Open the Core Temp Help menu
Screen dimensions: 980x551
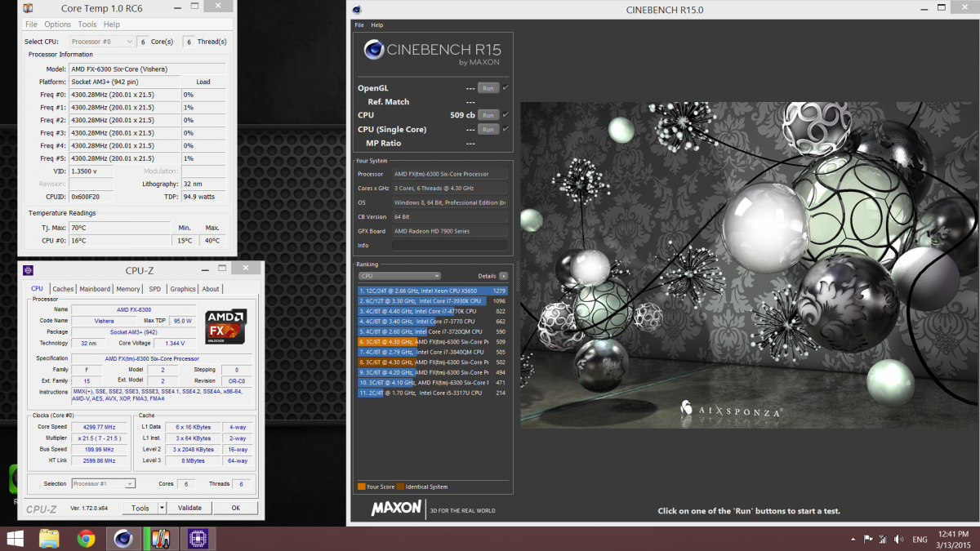pyautogui.click(x=112, y=24)
